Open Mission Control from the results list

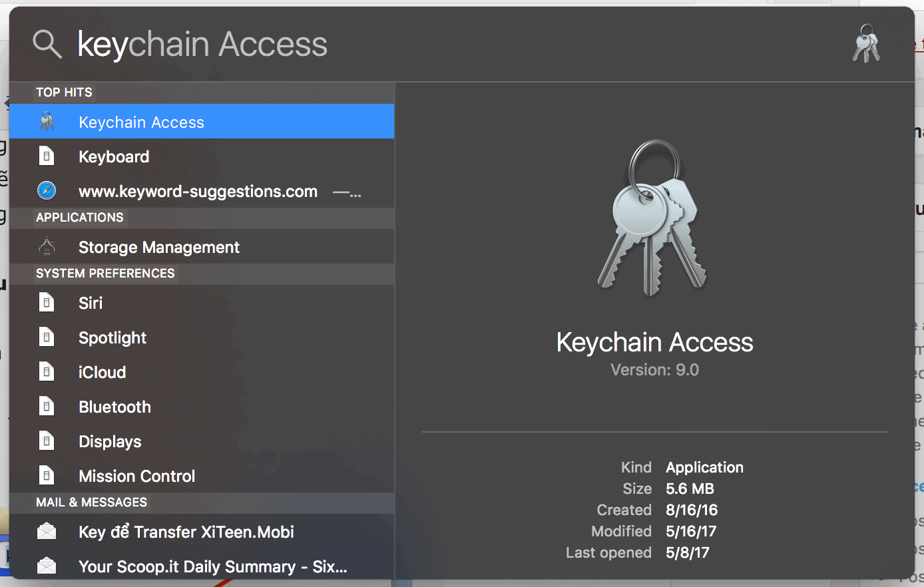pyautogui.click(x=136, y=476)
